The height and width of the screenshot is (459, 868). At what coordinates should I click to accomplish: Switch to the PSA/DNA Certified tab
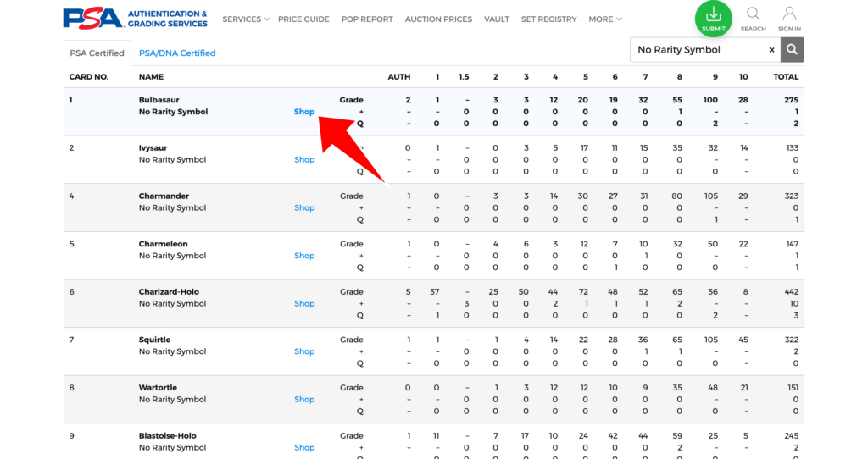(x=177, y=53)
